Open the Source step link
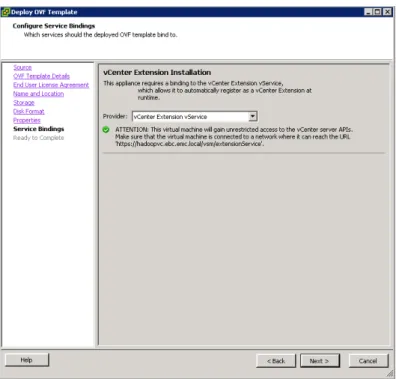The image size is (396, 379). click(22, 67)
